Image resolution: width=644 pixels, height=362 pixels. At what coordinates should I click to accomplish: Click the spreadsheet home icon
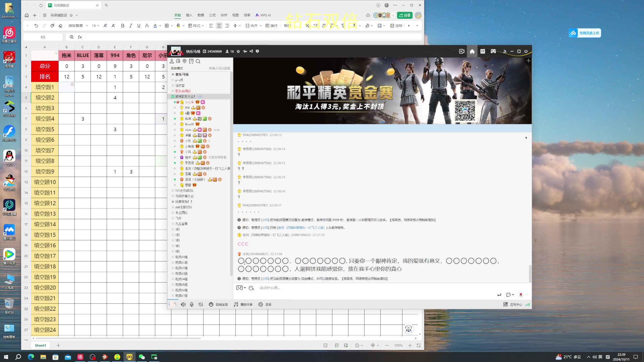click(26, 15)
